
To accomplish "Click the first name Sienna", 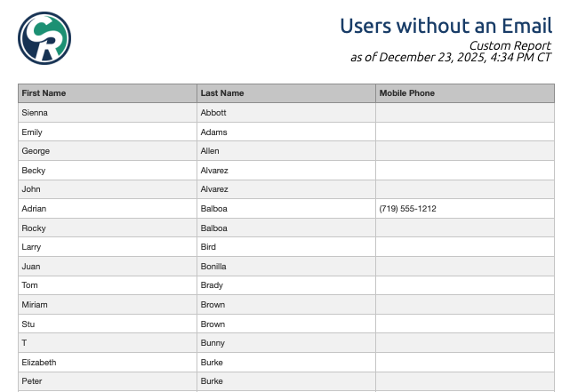I will tap(35, 113).
